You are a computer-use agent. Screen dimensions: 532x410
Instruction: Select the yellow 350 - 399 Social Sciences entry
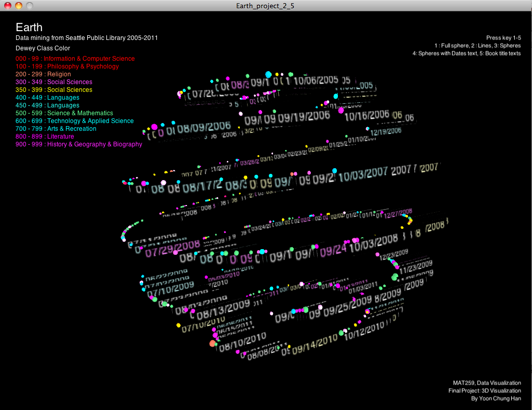point(54,90)
